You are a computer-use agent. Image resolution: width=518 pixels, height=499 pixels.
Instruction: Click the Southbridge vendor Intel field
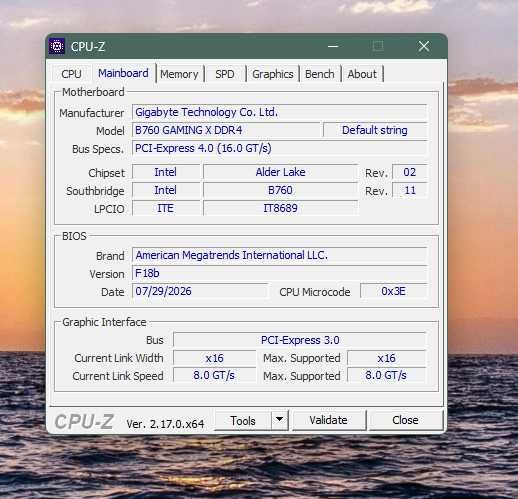click(166, 190)
